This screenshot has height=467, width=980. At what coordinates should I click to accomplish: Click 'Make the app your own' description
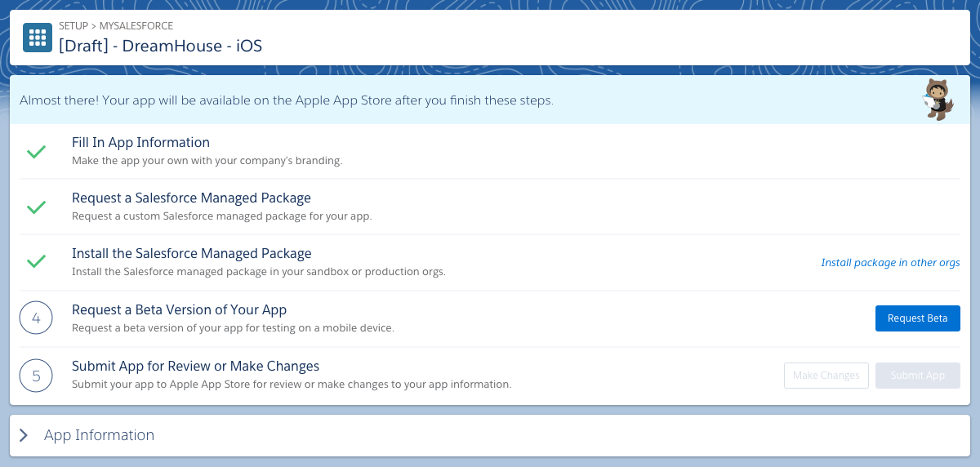207,161
